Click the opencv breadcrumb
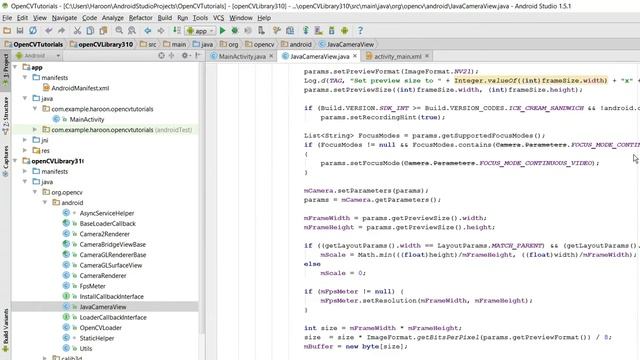Screen dimensions: 640x360 coord(260,44)
